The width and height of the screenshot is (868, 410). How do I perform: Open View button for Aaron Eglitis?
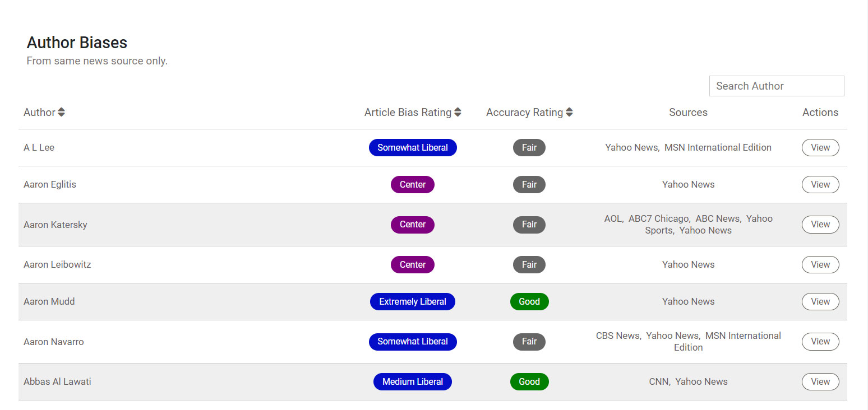pyautogui.click(x=820, y=185)
